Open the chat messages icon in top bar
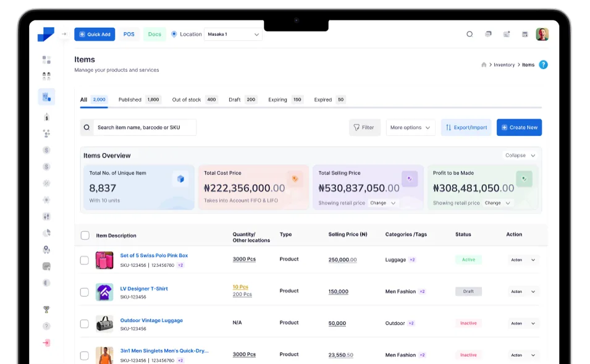This screenshot has width=590, height=364. (x=488, y=34)
